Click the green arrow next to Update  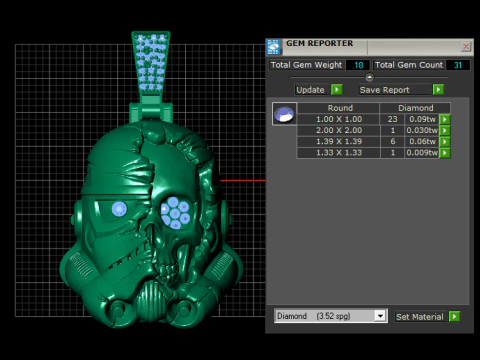point(337,90)
